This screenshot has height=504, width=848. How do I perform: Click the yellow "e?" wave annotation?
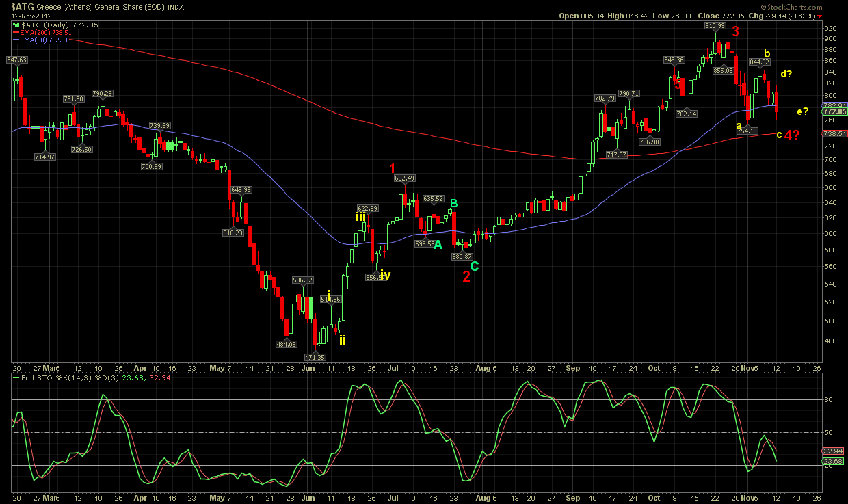click(802, 111)
